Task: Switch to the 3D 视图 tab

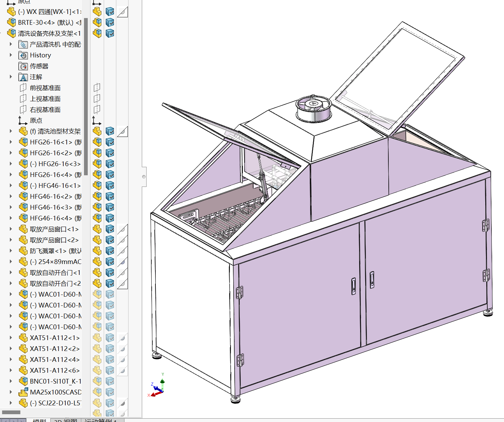Action: pos(66,420)
